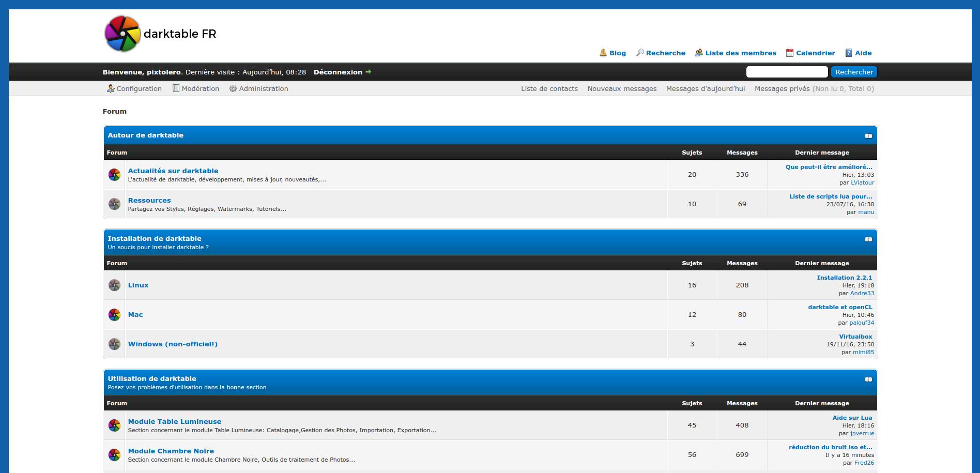
Task: Open Liste de contacts
Action: [549, 88]
